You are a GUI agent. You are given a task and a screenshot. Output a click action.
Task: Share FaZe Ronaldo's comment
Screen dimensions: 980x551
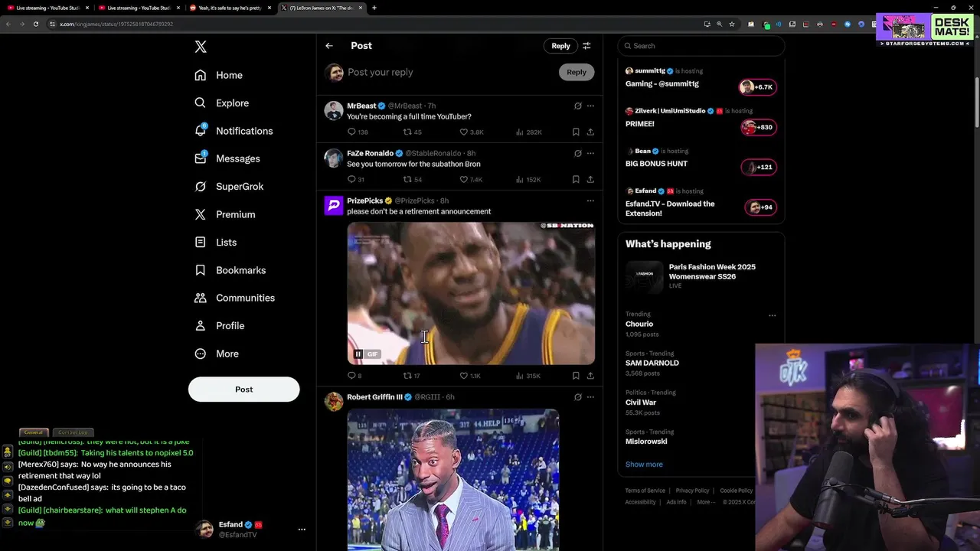[x=590, y=179]
